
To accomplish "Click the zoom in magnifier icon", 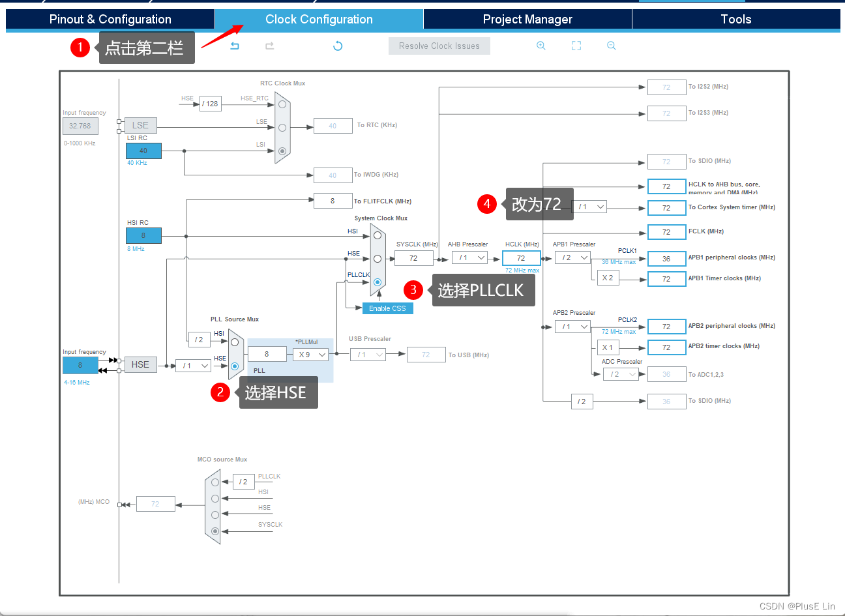I will point(541,46).
